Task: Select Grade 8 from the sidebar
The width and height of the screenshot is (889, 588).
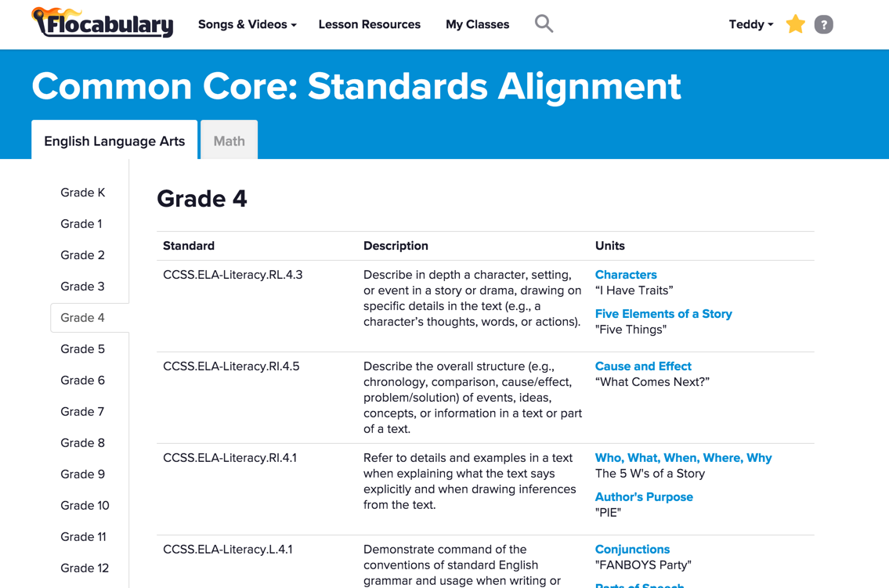Action: coord(83,443)
